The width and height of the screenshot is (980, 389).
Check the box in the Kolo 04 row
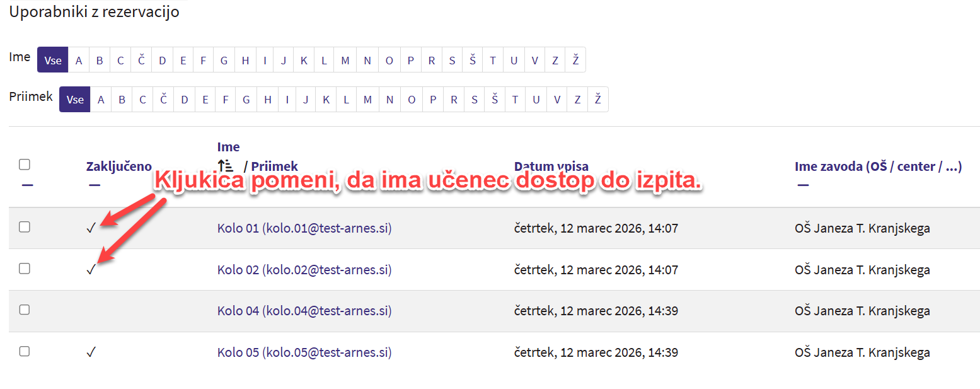coord(25,310)
